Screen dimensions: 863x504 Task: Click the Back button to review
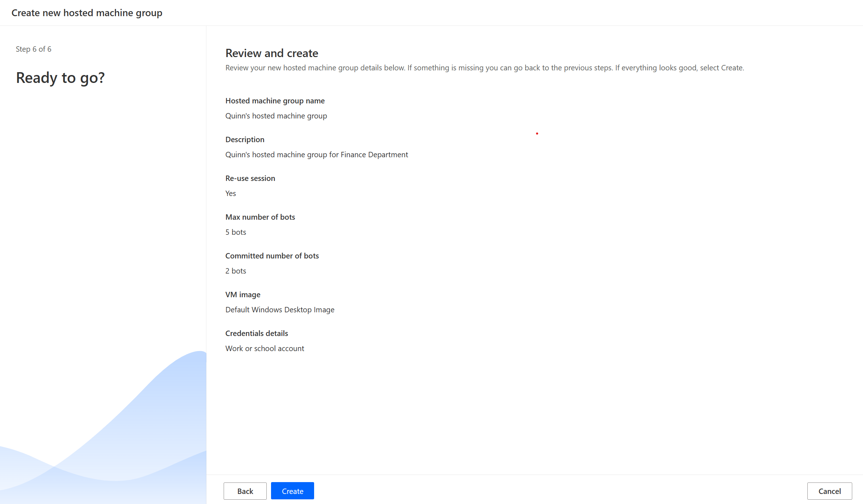[x=245, y=491]
